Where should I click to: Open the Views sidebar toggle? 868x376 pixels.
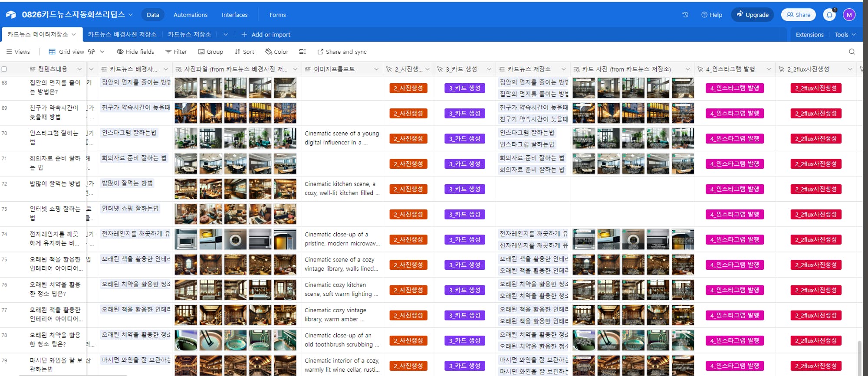click(x=18, y=52)
